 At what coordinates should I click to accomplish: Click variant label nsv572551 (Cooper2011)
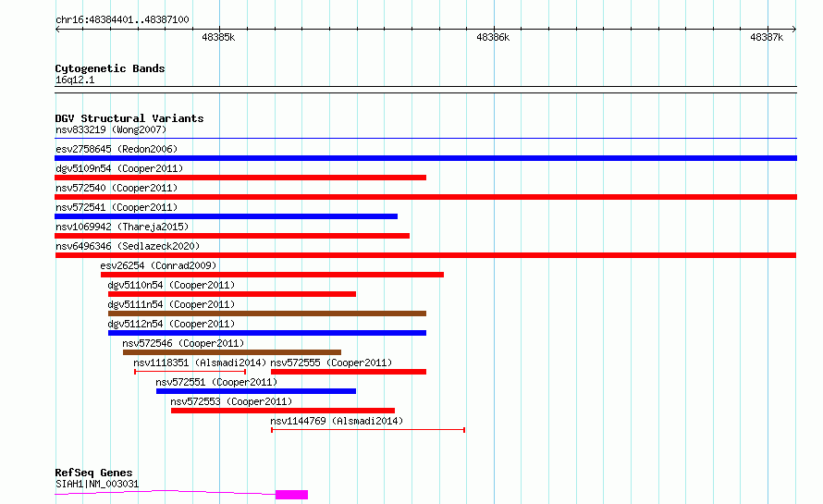coord(216,382)
